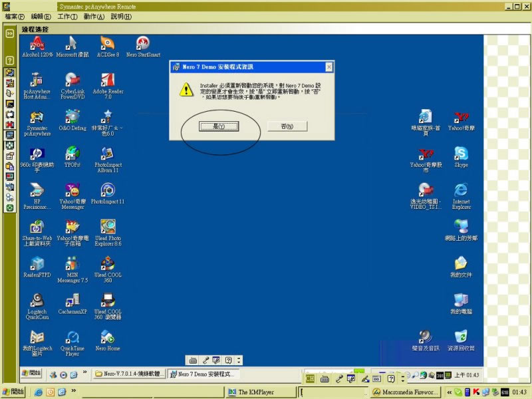
Task: Select the CyberLink PowerDVD shortcut
Action: [x=72, y=86]
